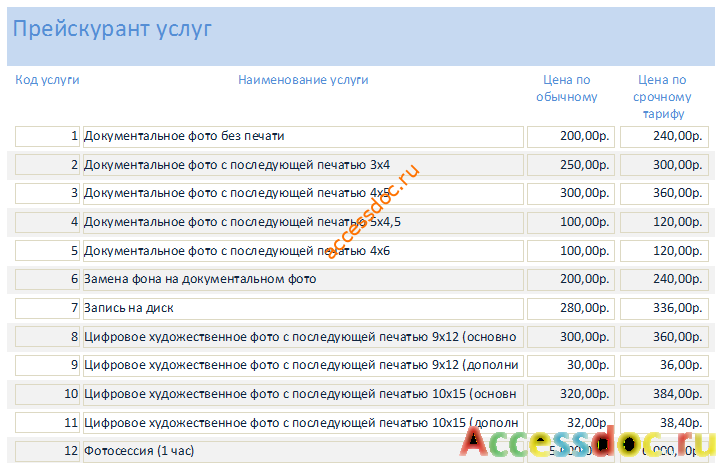The height and width of the screenshot is (463, 723).
Task: Click the 'Запись на диск' name field
Action: click(303, 309)
